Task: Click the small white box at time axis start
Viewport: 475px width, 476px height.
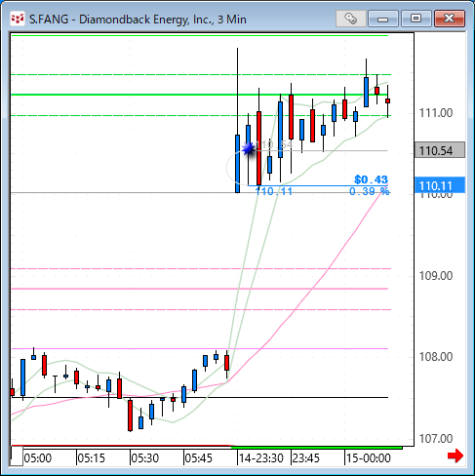Action: tap(17, 456)
